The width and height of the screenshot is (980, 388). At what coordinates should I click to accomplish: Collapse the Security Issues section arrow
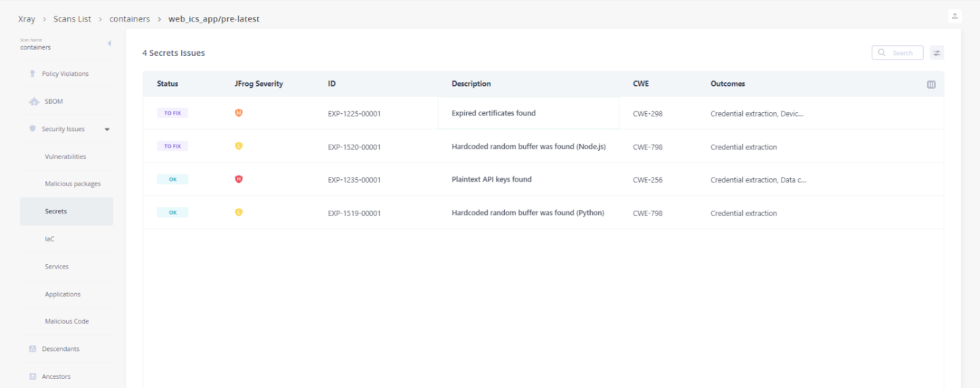[107, 129]
